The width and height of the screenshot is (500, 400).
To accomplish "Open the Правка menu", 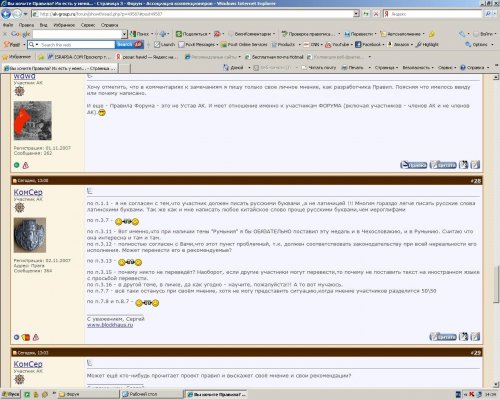I will pyautogui.click(x=26, y=25).
